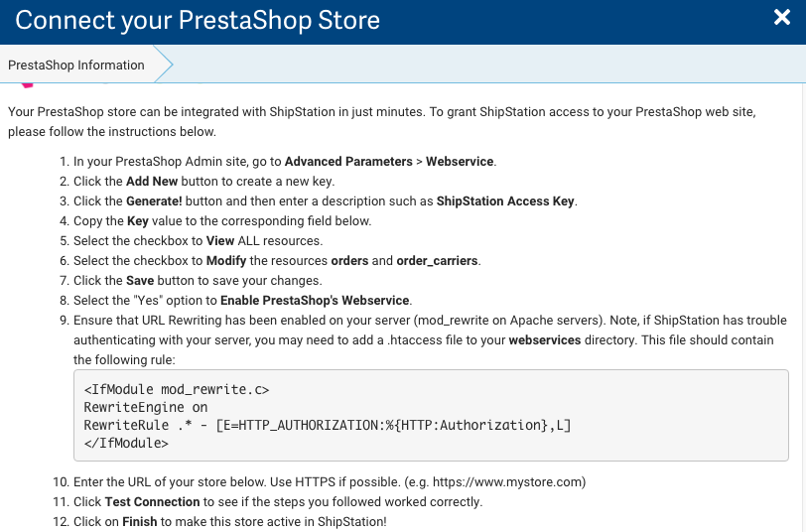Click the dialog title Connect your PrestaShop Store
This screenshot has width=806, height=532.
point(198,19)
